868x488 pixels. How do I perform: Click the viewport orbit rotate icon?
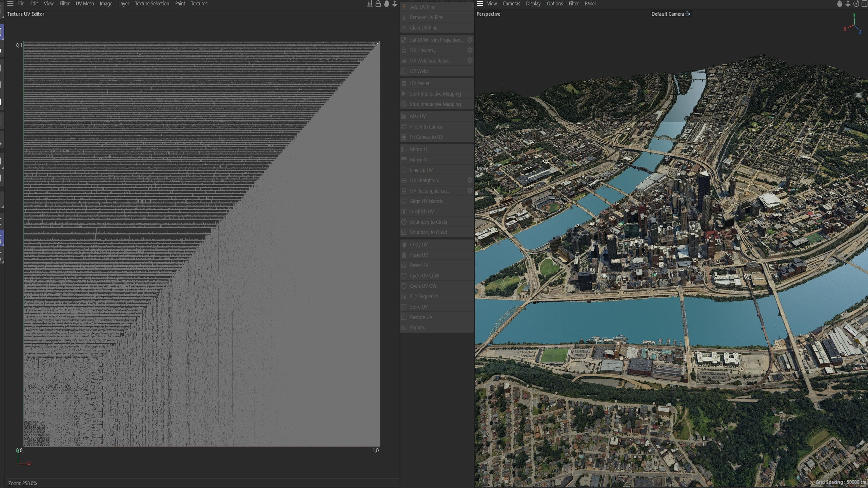pos(856,4)
